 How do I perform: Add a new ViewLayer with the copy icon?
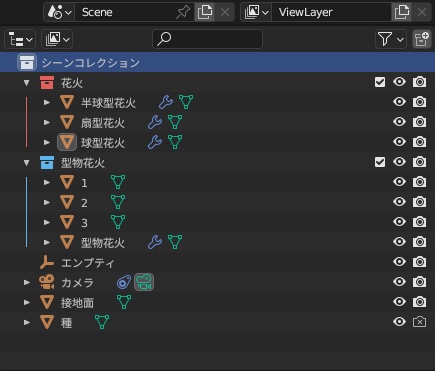(x=401, y=12)
